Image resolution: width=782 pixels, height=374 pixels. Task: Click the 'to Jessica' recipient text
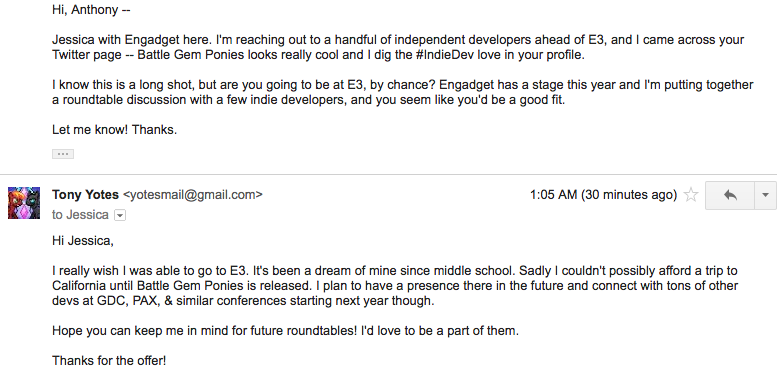(80, 215)
